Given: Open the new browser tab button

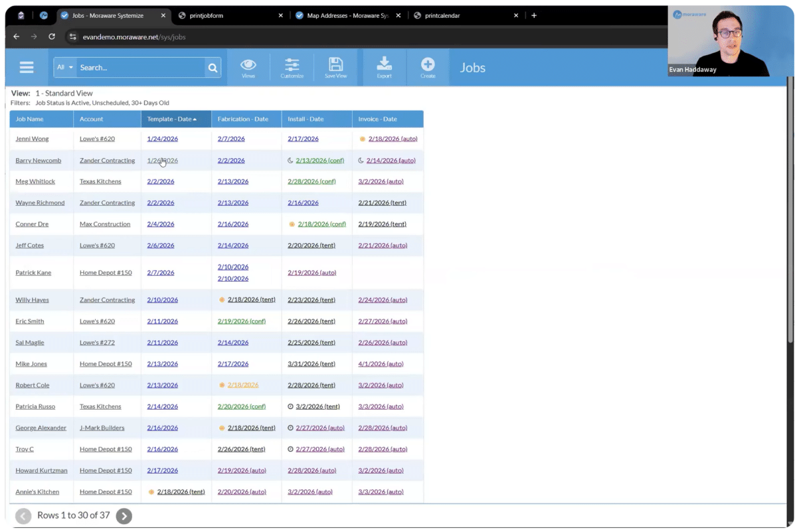Looking at the screenshot, I should pyautogui.click(x=534, y=15).
